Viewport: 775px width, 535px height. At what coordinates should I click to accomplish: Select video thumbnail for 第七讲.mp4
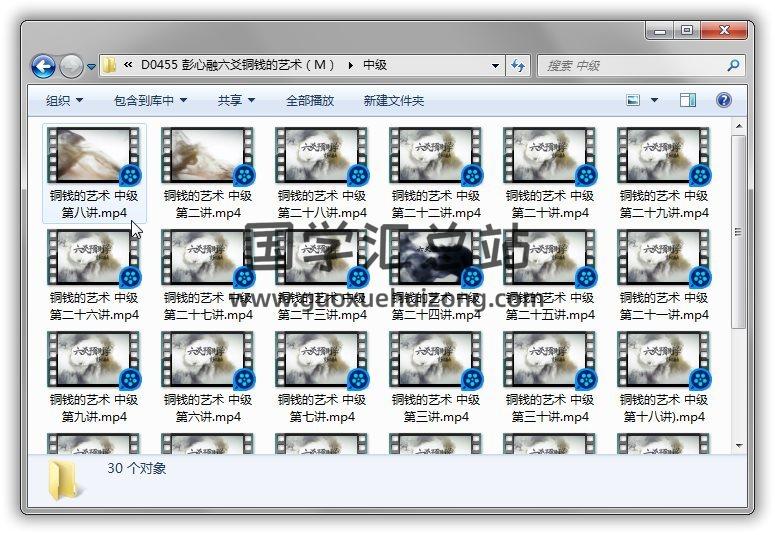point(322,359)
